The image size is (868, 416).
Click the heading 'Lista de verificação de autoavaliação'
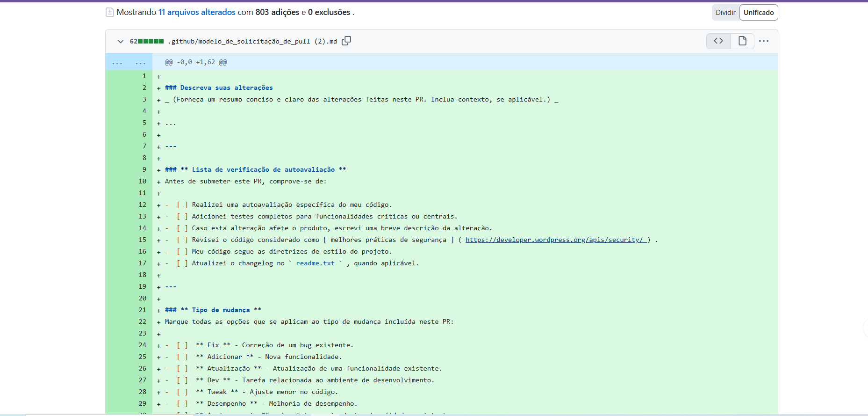(x=263, y=169)
